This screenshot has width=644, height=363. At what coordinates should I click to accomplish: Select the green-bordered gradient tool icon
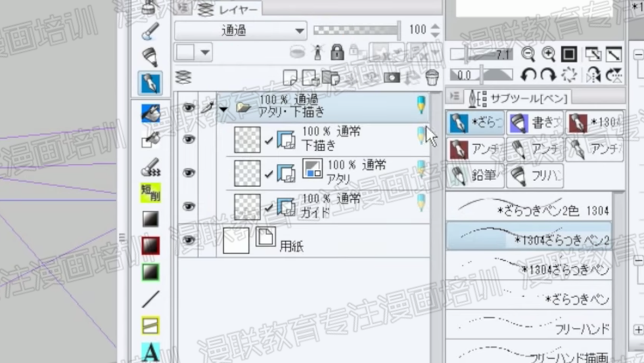click(x=150, y=272)
